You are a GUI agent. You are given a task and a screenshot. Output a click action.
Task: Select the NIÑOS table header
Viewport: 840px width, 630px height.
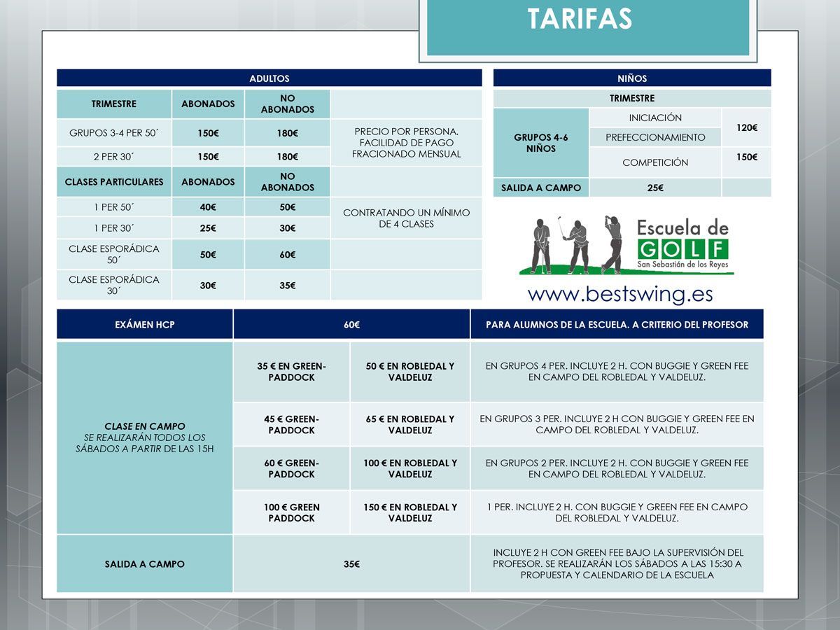pos(632,78)
